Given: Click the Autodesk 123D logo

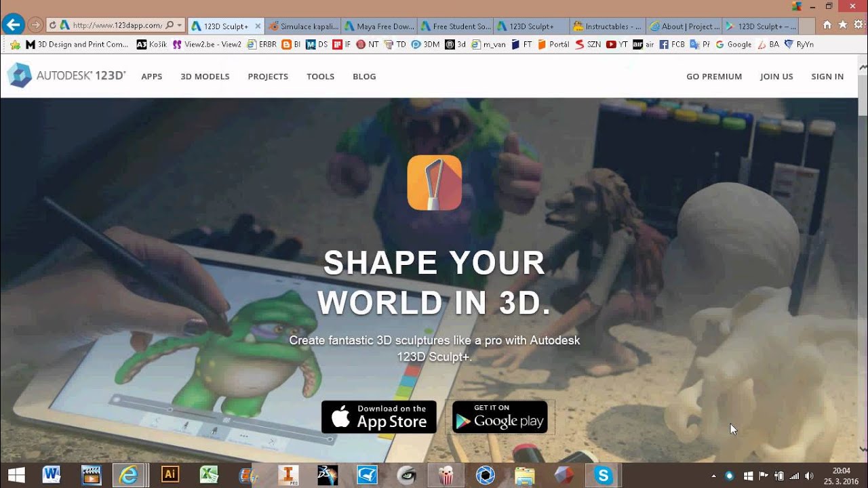Looking at the screenshot, I should [x=66, y=75].
